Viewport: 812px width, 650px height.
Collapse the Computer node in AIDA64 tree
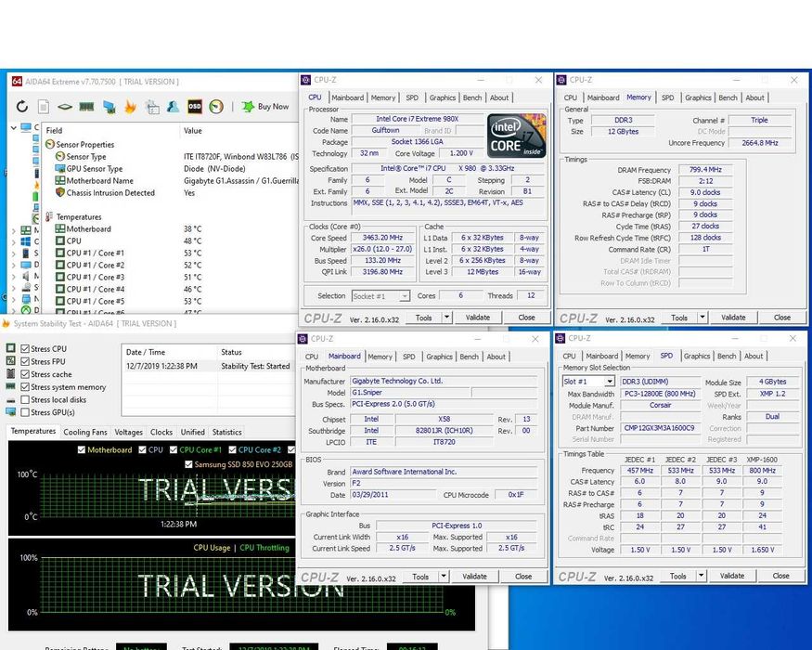coord(14,127)
